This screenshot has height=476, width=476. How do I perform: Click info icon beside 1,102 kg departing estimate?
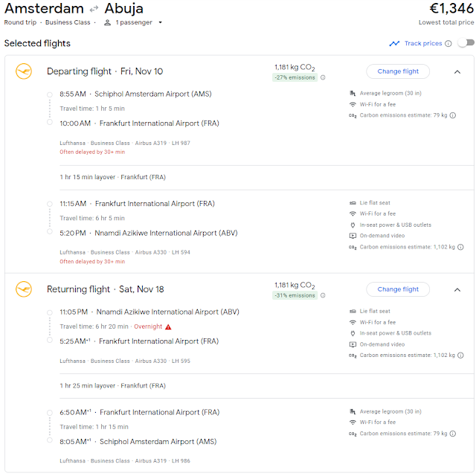click(x=460, y=247)
